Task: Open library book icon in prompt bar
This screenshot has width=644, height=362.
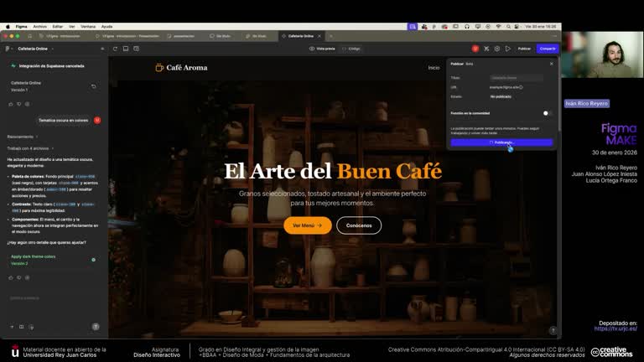Action: (21, 327)
